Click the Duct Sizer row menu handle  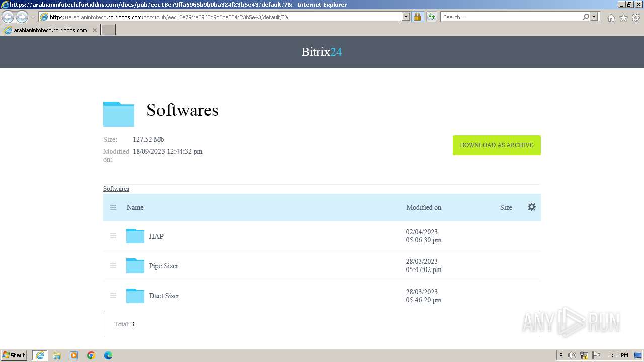[113, 295]
